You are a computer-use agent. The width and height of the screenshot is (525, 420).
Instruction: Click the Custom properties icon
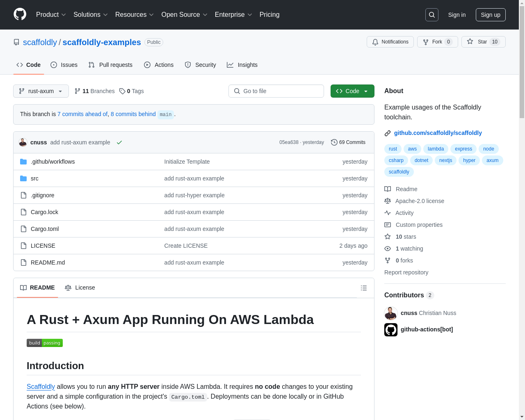[x=388, y=225]
